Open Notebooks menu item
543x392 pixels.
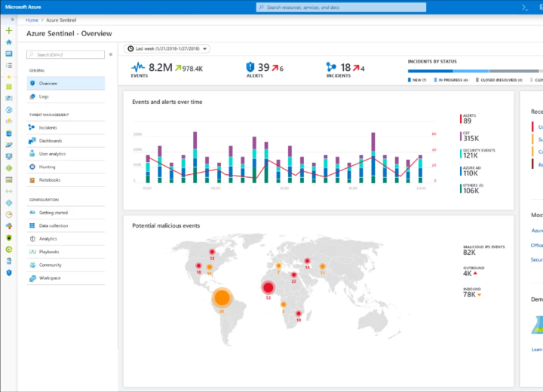point(66,180)
